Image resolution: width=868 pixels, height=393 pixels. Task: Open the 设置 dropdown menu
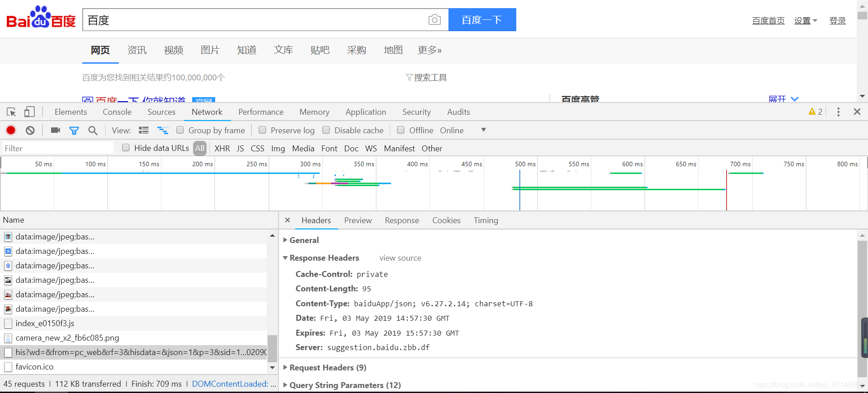(x=806, y=21)
